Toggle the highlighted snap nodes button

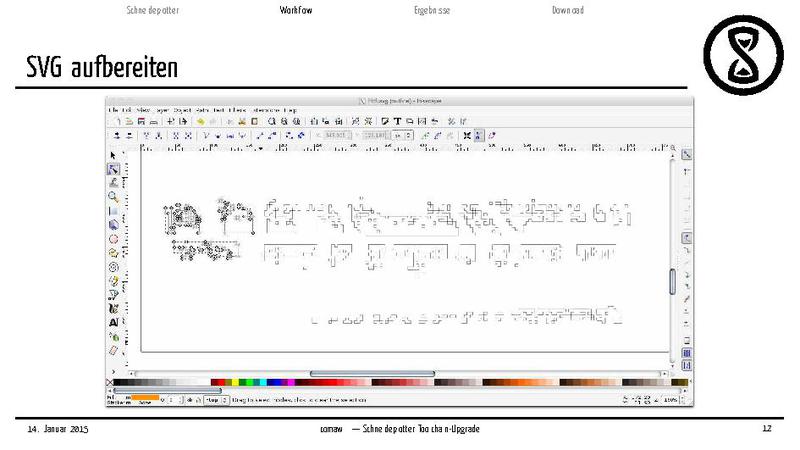[687, 238]
